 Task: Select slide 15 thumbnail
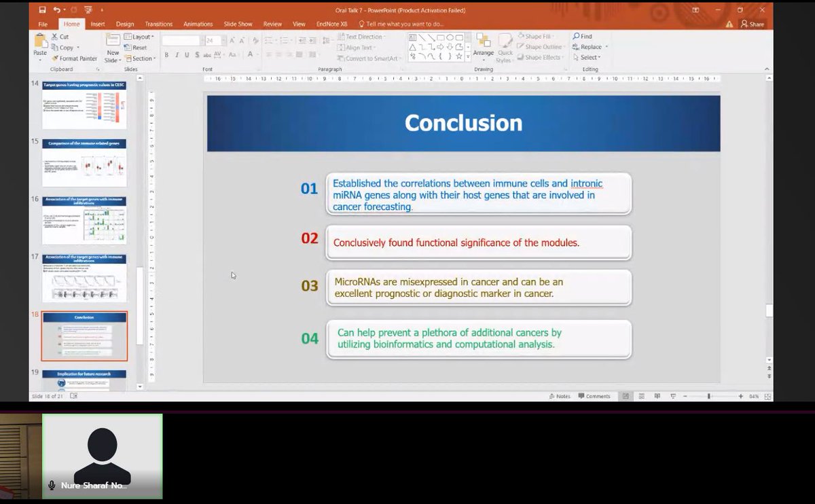click(84, 163)
